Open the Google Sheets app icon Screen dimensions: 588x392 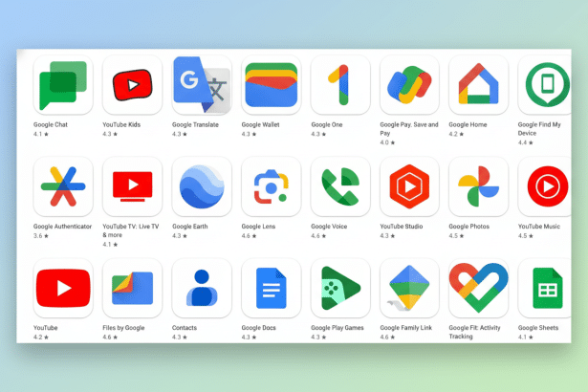[x=545, y=288]
